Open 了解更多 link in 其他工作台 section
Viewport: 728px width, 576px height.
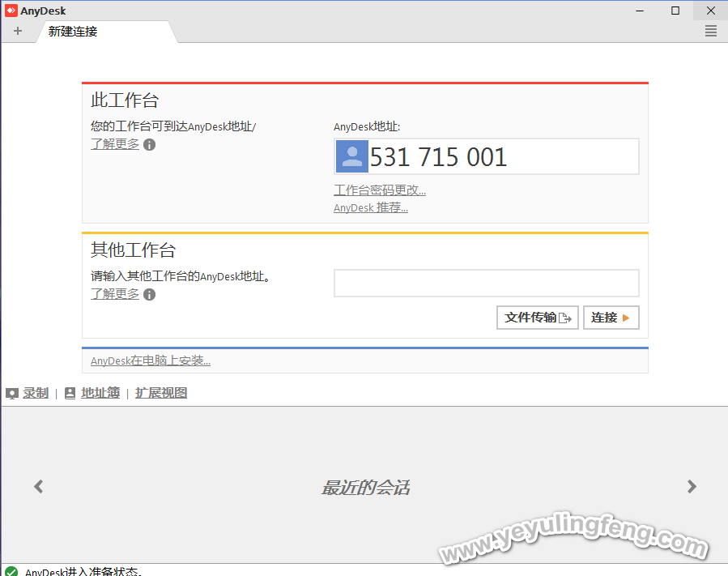[x=115, y=293]
